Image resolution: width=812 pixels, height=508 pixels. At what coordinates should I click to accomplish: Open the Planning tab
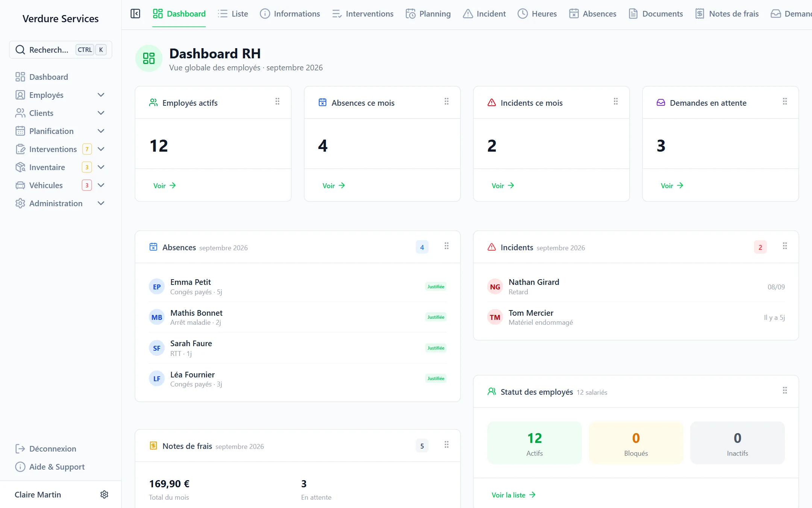tap(428, 14)
